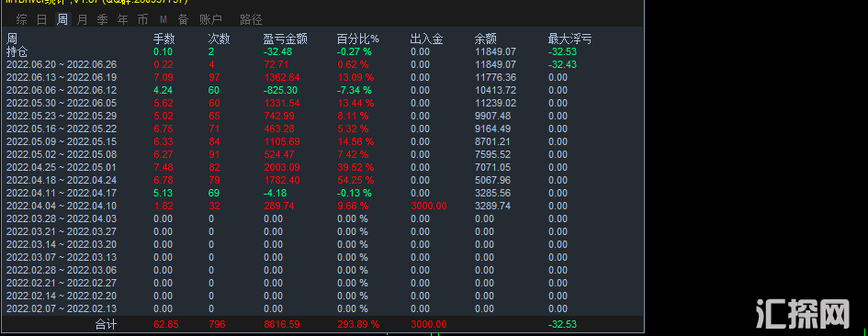Open the 路径 path tab
This screenshot has height=336, width=868.
point(251,20)
